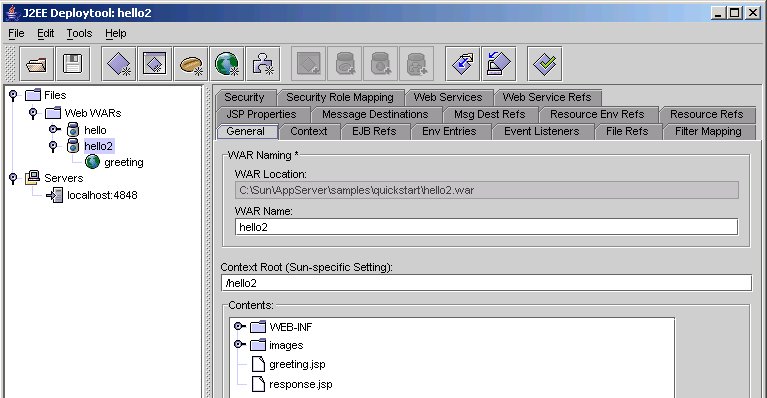The height and width of the screenshot is (398, 767).
Task: Collapse the hello2 WAR node
Action: tap(53, 146)
